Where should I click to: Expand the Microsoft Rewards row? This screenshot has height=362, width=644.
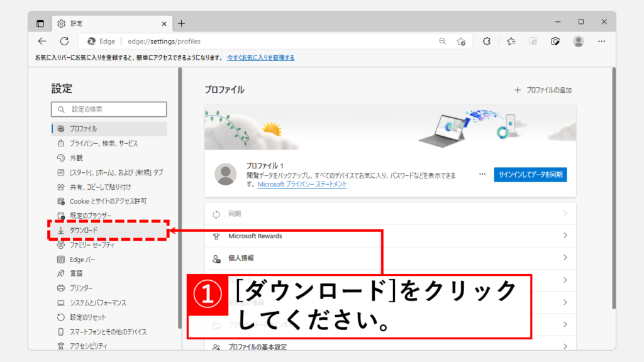point(390,236)
